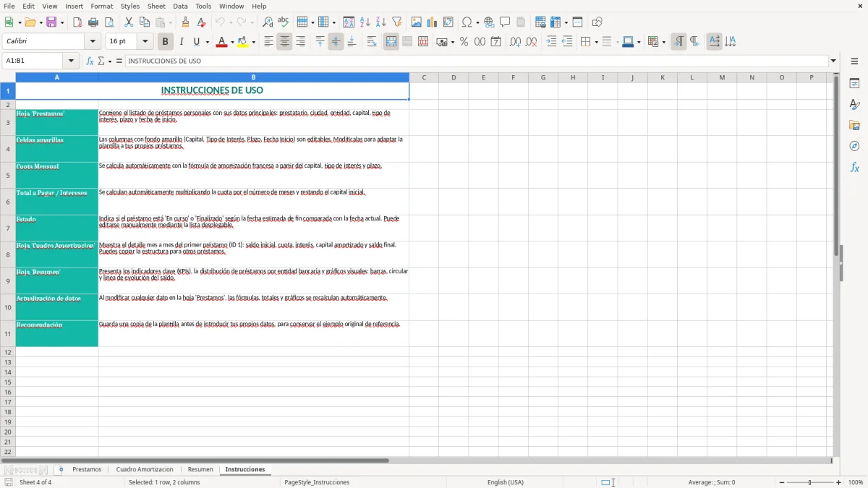
Task: Cut selection with the scissors icon
Action: [129, 22]
